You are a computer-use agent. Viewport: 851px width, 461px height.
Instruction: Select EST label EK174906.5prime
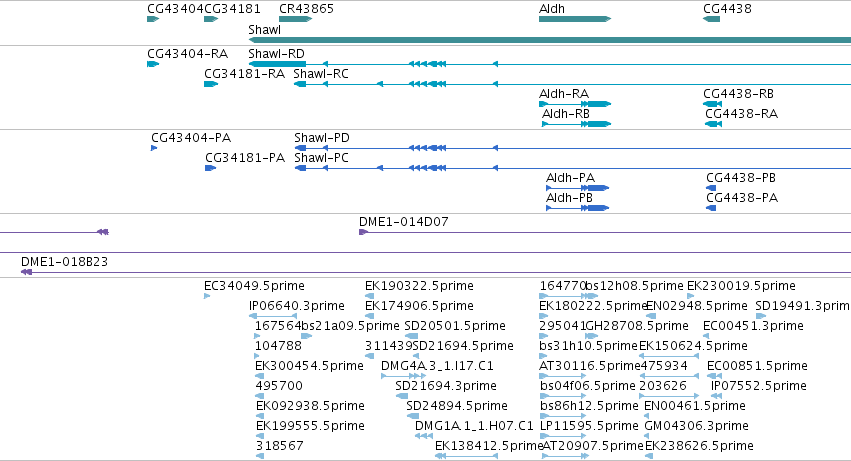pos(420,306)
